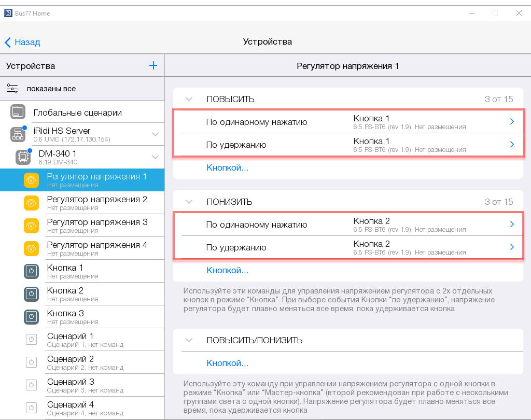Click the plus icon to add device

point(153,65)
